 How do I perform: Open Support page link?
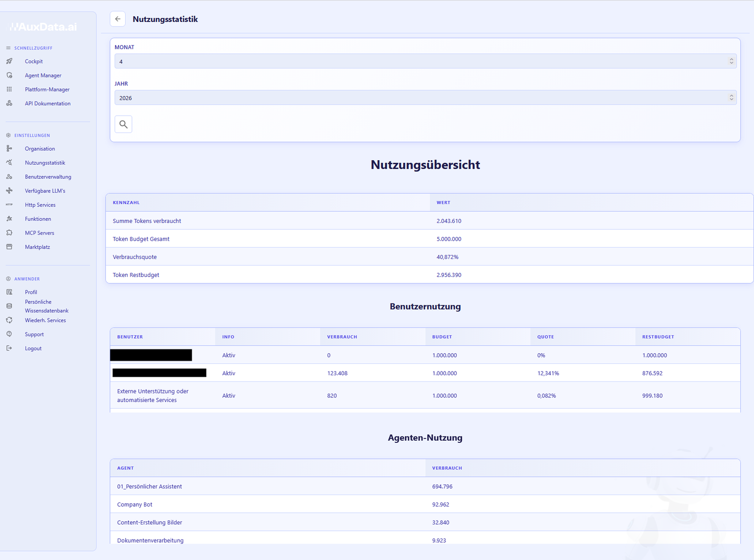click(34, 334)
